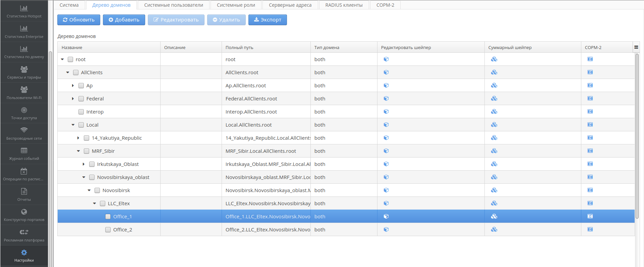Switch to RADIUS клиенты tab
Viewport: 644px width, 267px height.
pyautogui.click(x=344, y=5)
